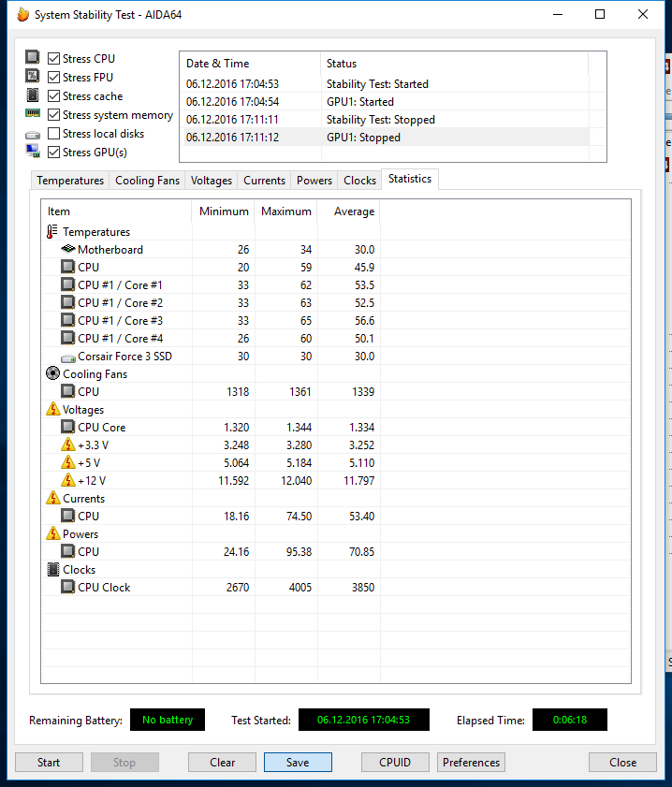Click the Average column header

point(349,211)
